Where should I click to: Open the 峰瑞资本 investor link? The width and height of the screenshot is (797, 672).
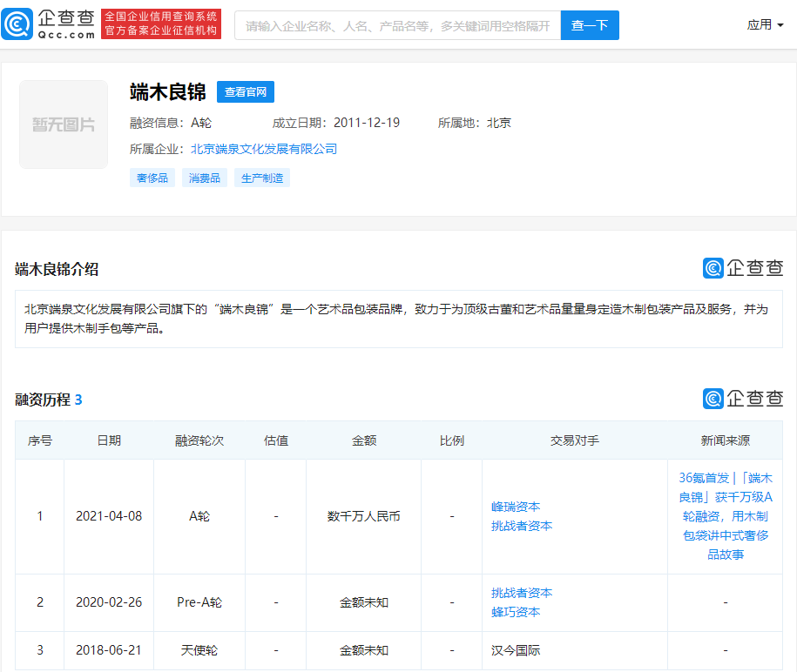pos(516,507)
